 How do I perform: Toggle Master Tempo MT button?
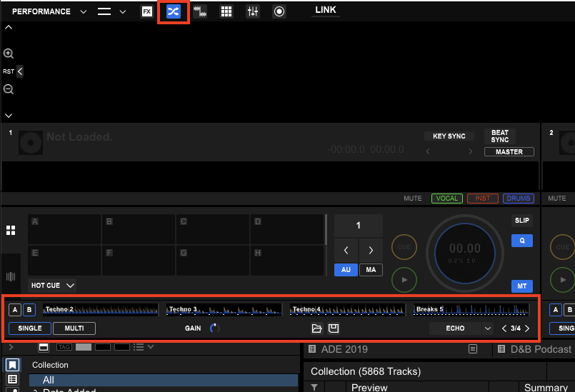pyautogui.click(x=522, y=286)
